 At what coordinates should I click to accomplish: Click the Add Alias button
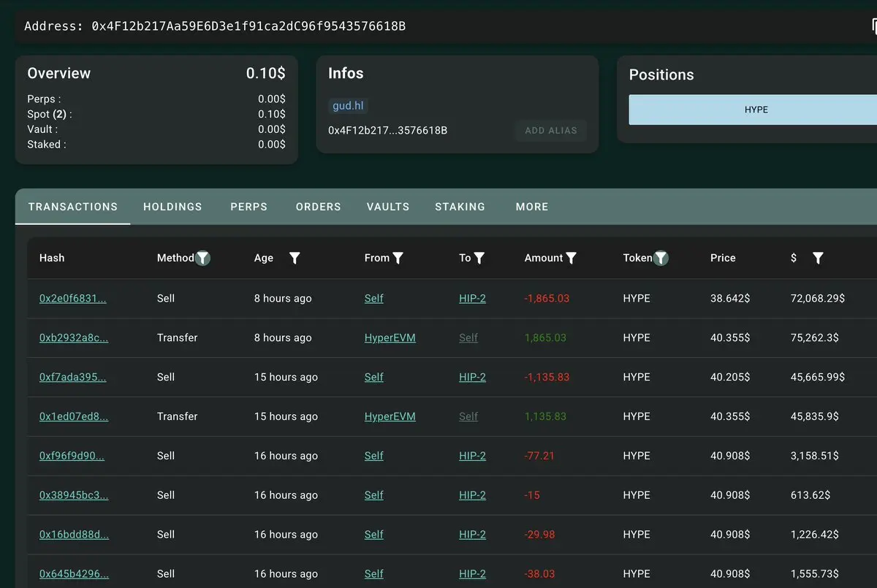point(550,131)
